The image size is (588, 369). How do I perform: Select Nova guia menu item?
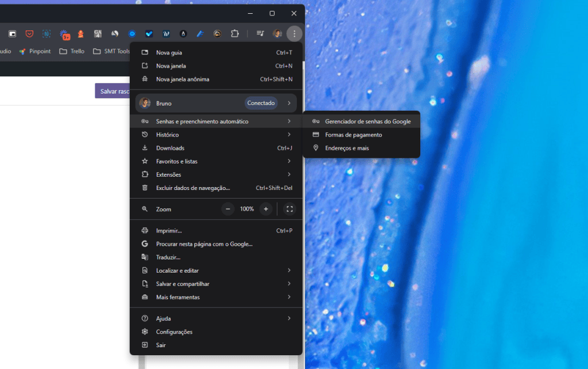[x=216, y=52]
